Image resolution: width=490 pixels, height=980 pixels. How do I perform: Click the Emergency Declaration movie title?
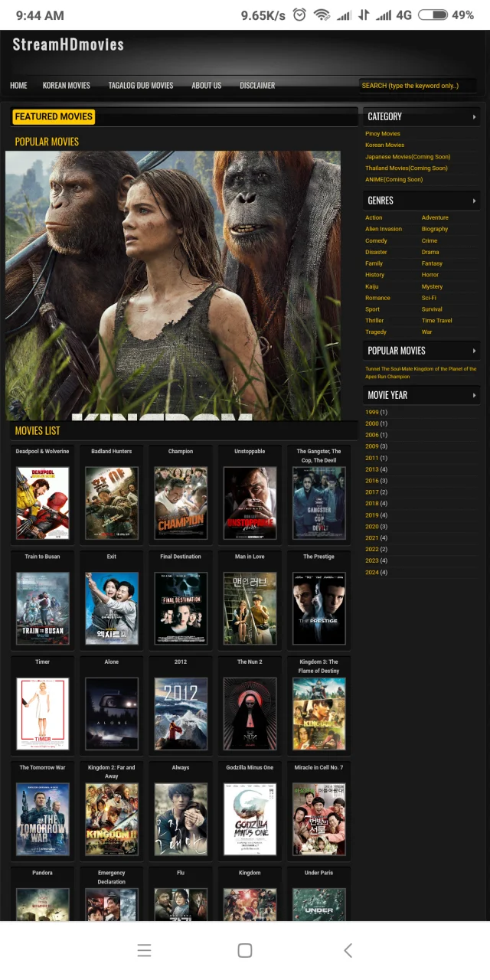112,877
